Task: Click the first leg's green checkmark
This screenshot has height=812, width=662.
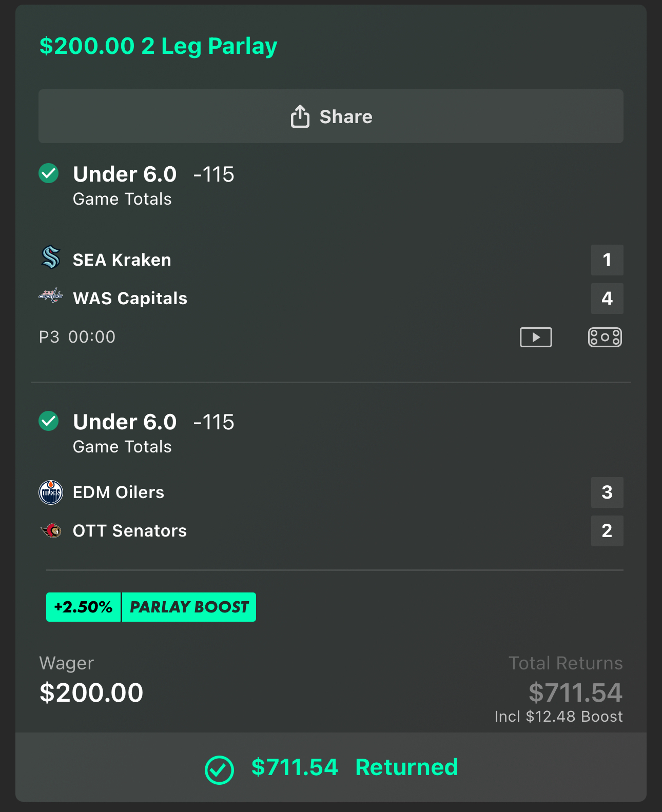Action: pyautogui.click(x=49, y=173)
